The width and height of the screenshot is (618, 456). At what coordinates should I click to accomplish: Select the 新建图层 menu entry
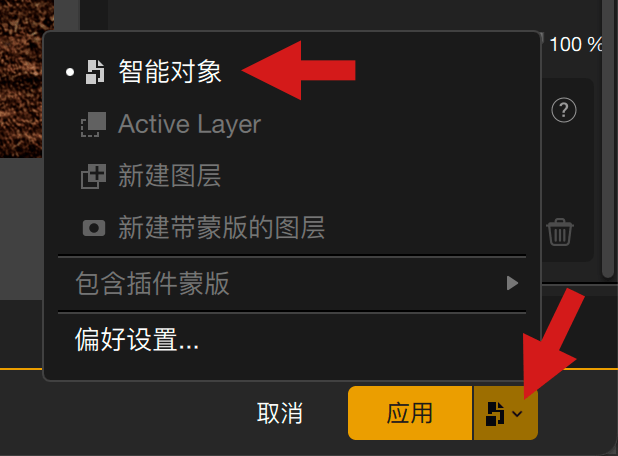[x=292, y=176]
